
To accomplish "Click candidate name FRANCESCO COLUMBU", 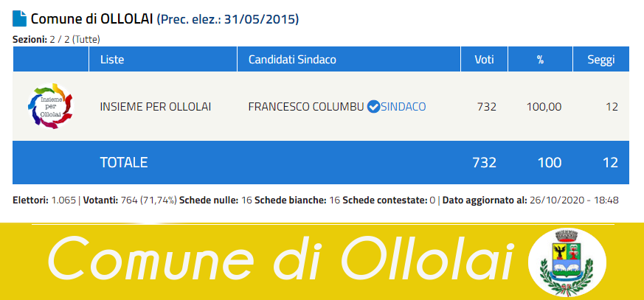I will click(x=306, y=107).
